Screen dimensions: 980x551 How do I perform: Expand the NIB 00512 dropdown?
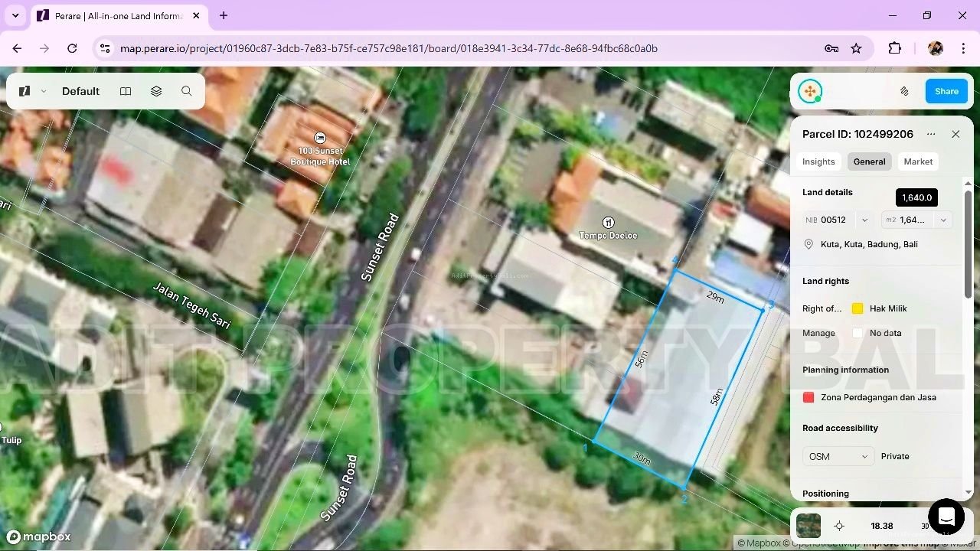864,220
